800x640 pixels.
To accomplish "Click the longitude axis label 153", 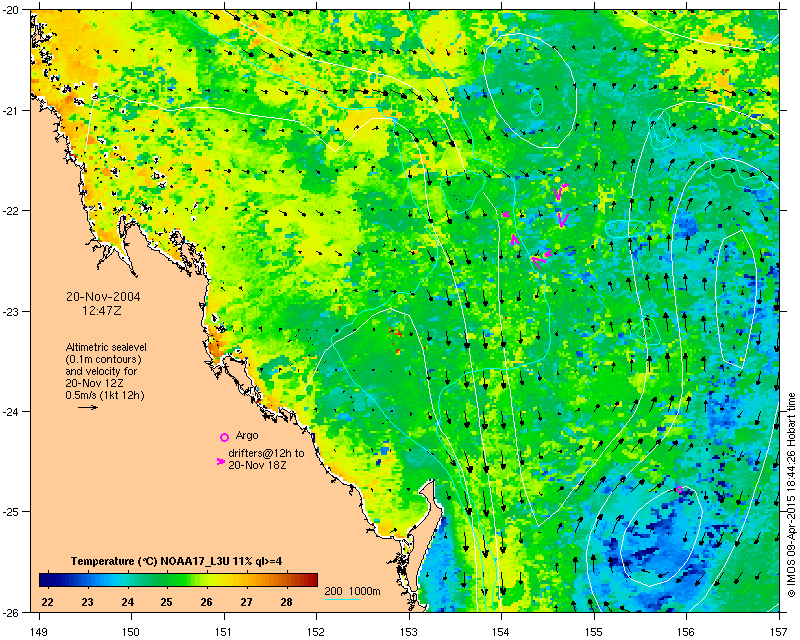I will point(409,632).
